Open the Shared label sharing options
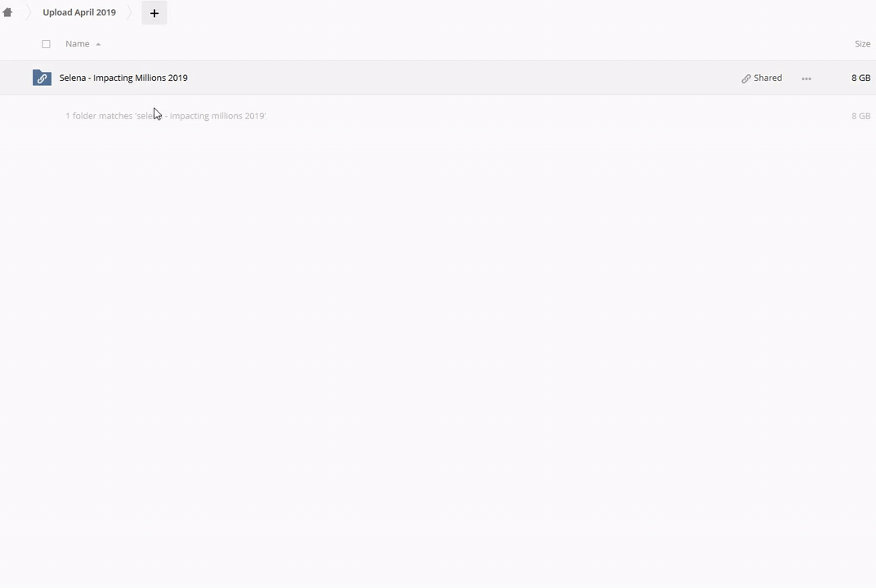 [767, 78]
